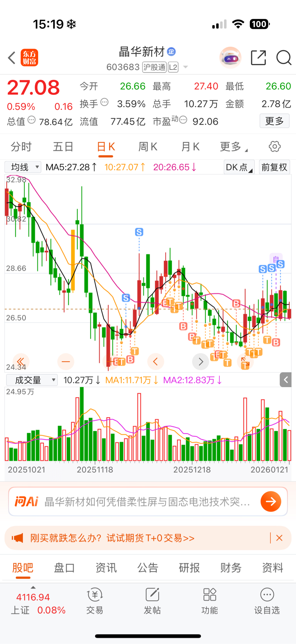This screenshot has height=644, width=296.
Task: Expand the 更多 chart period menu
Action: (x=234, y=147)
